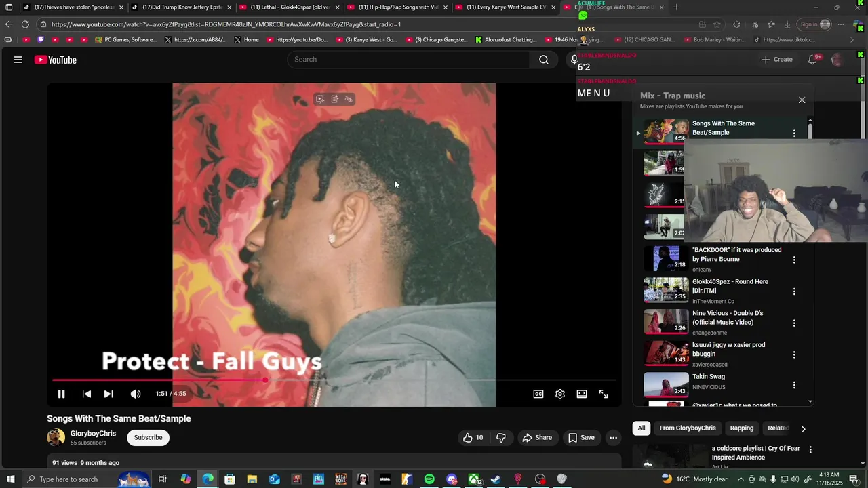The image size is (868, 488).
Task: Select the From GloryboyChris chip
Action: pos(688,428)
